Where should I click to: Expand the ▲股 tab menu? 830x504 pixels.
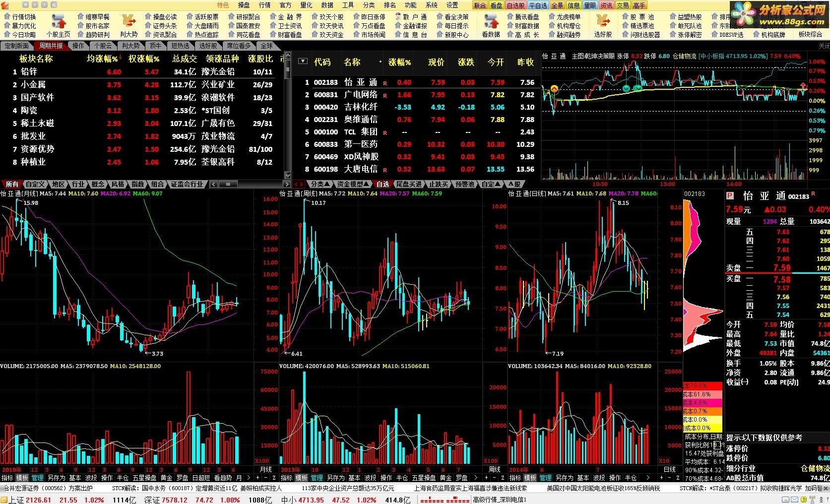pos(514,184)
